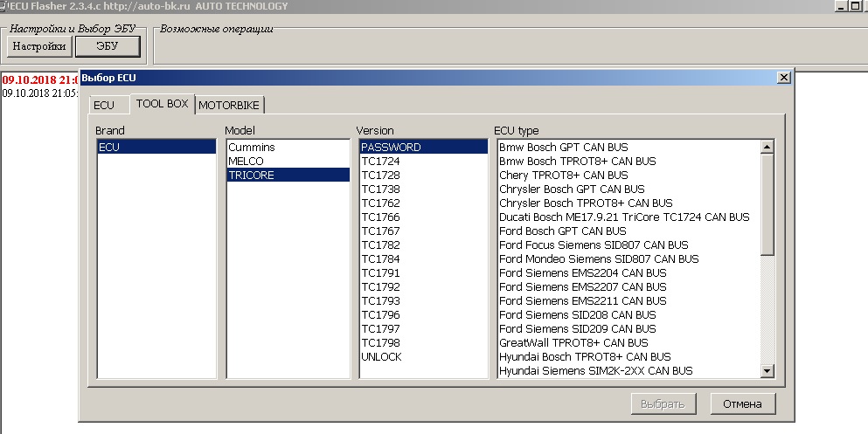
Task: Select version TC1798
Action: tap(423, 343)
